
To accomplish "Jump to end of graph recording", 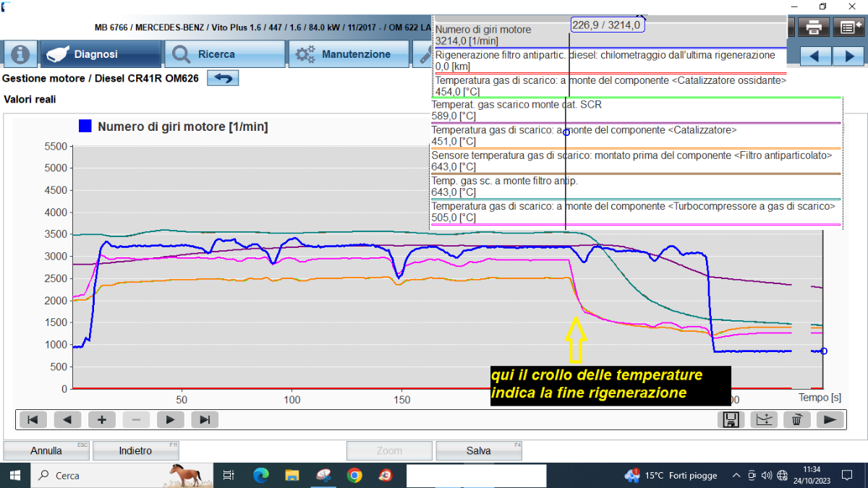I will pyautogui.click(x=205, y=419).
